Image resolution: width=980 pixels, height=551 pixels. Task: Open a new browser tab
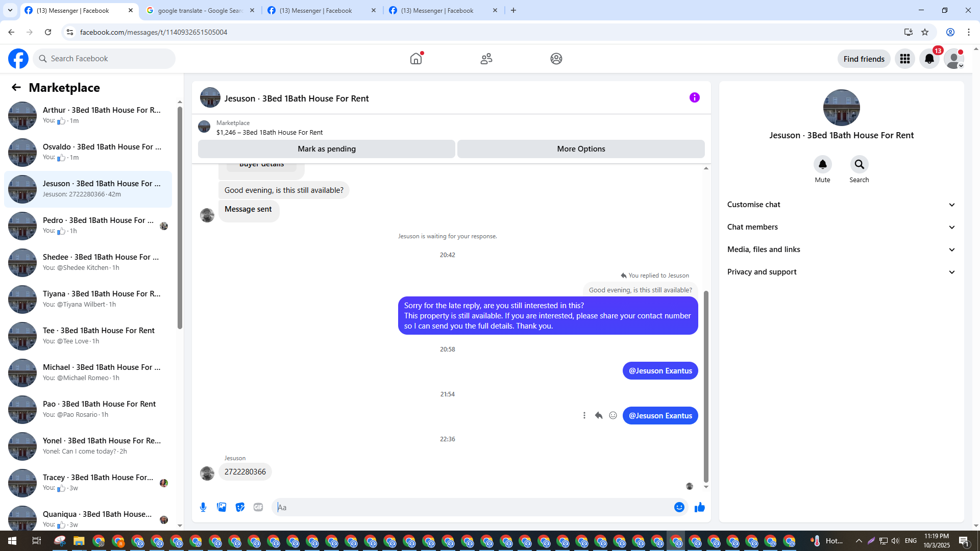click(x=513, y=10)
